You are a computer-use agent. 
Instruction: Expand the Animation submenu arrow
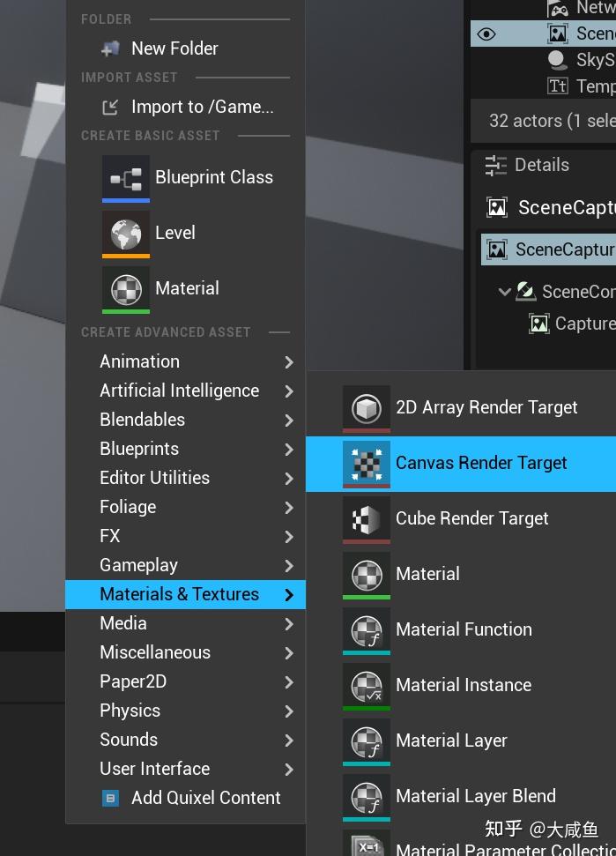point(289,362)
